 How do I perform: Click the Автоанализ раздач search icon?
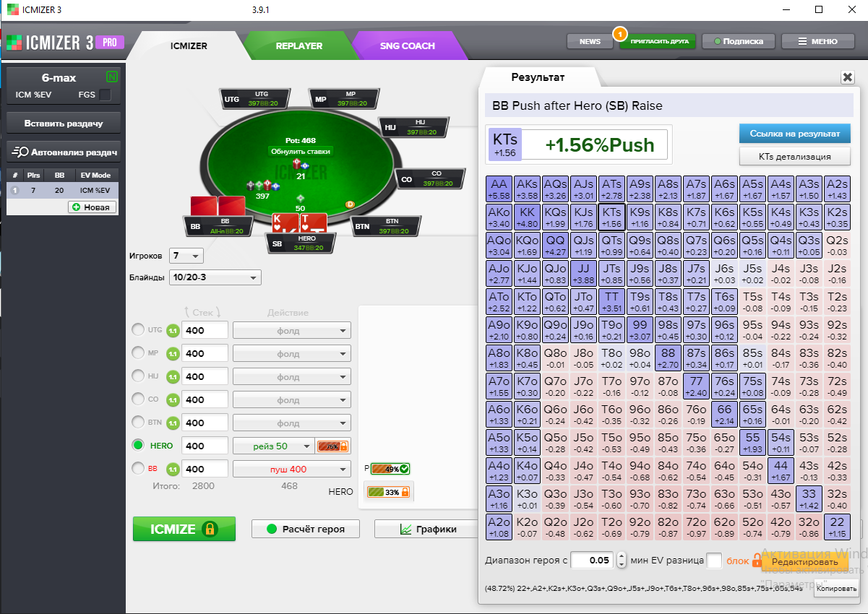[21, 152]
